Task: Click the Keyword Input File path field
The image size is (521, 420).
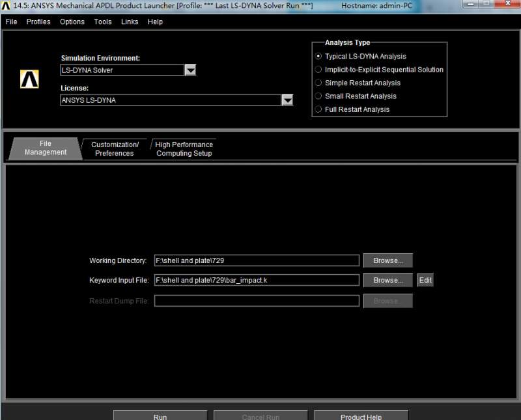Action: [257, 280]
